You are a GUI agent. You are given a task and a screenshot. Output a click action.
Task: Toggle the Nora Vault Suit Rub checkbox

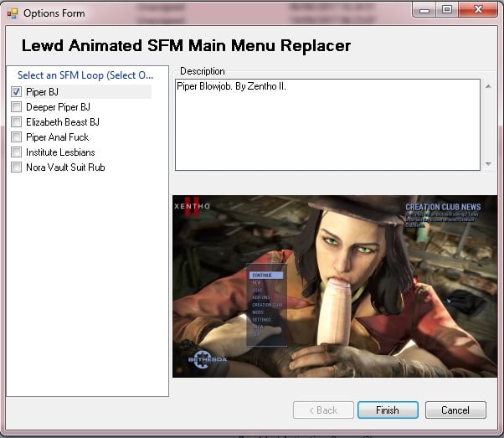(17, 167)
